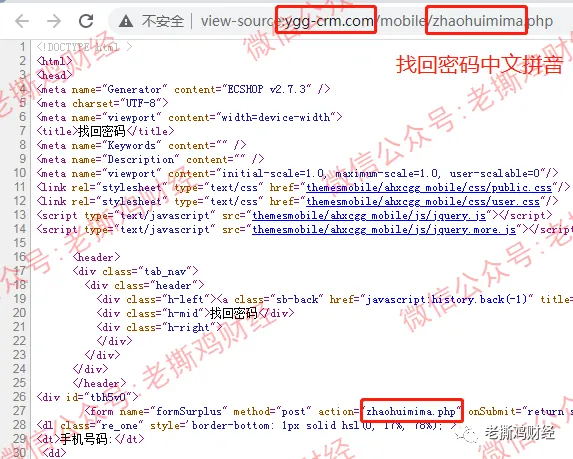Select the formSurplus form line
The width and height of the screenshot is (573, 459).
tap(329, 411)
